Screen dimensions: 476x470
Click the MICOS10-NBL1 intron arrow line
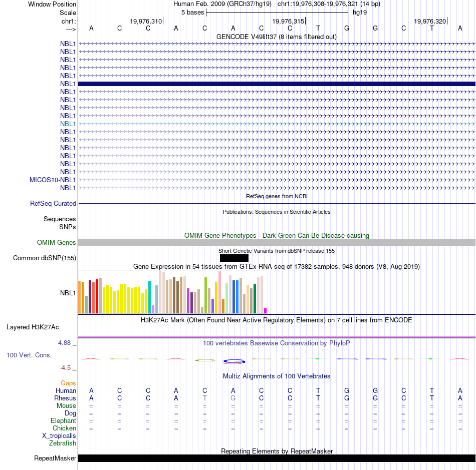pos(277,180)
